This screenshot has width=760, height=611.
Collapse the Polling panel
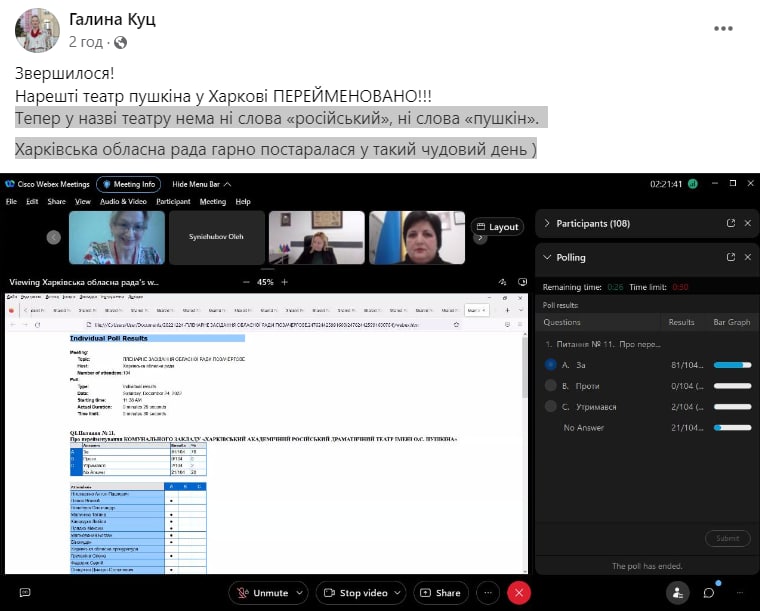545,257
